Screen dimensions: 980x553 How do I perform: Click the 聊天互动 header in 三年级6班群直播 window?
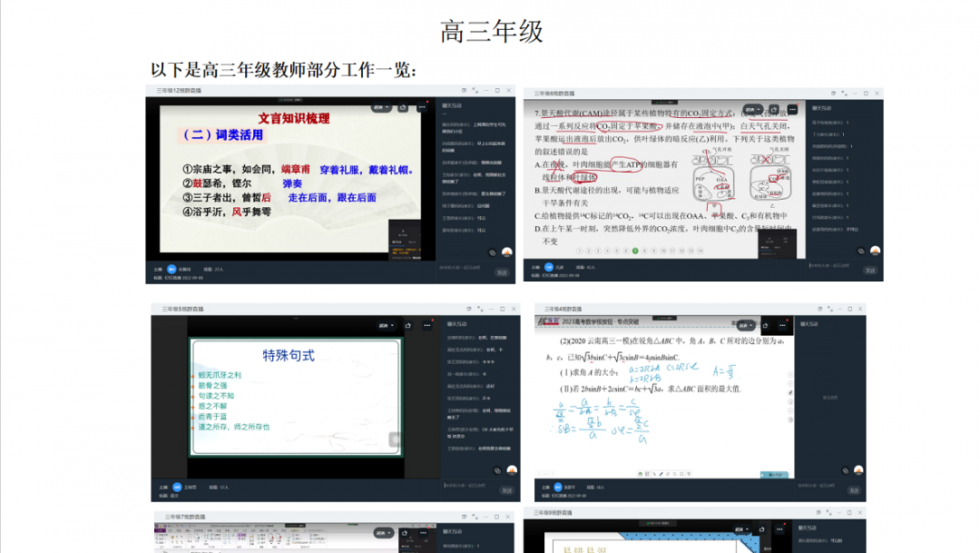pos(821,108)
